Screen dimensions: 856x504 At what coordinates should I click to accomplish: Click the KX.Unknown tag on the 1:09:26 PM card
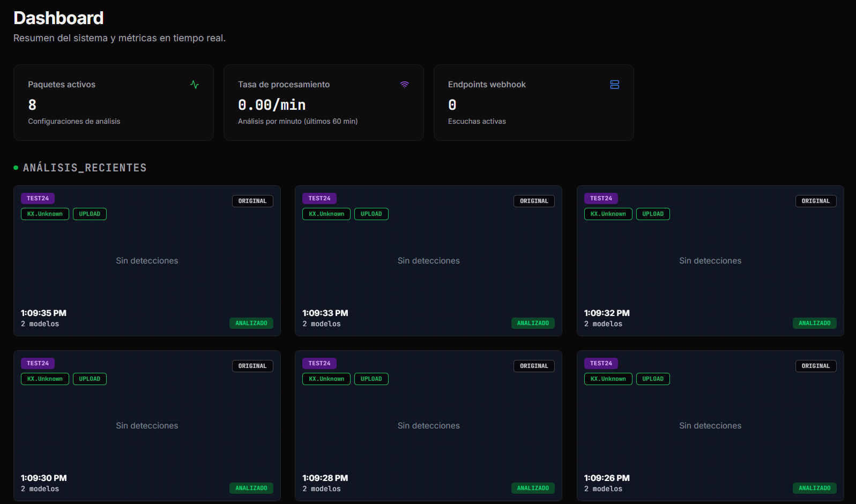coord(608,379)
